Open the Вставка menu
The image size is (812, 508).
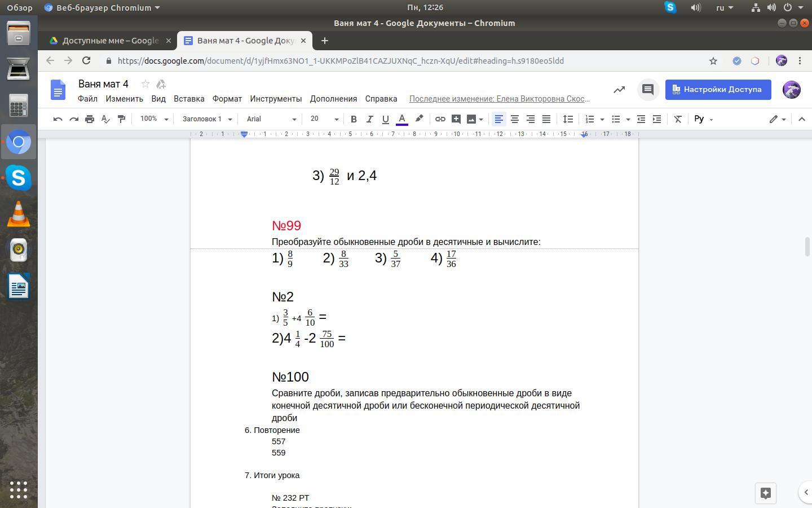[x=189, y=99]
